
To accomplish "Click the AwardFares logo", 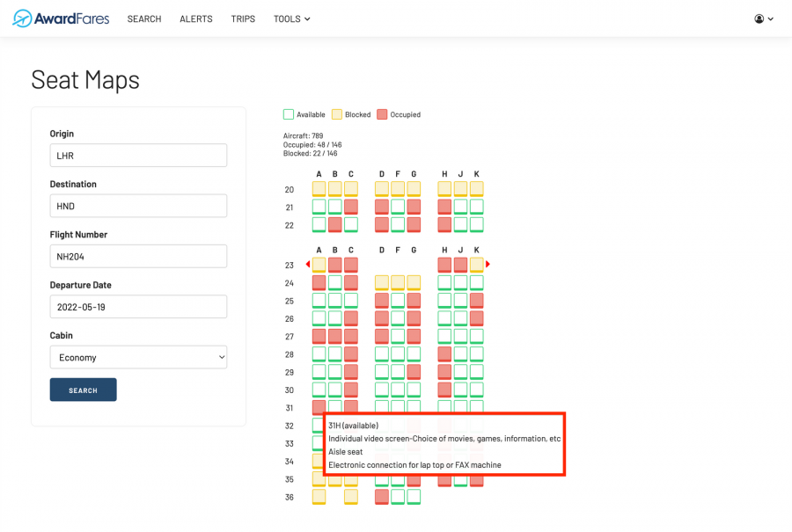I will pyautogui.click(x=61, y=18).
